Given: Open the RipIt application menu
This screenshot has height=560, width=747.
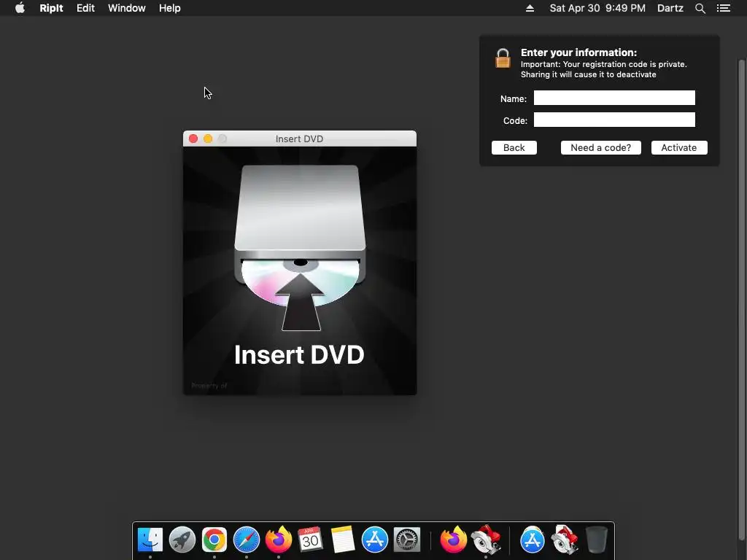Looking at the screenshot, I should (52, 8).
